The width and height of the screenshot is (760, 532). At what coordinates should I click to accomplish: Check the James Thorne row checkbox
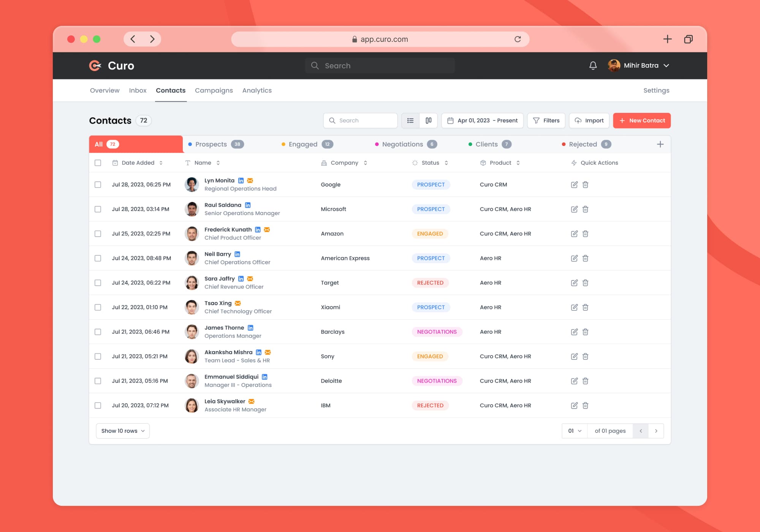click(x=98, y=332)
